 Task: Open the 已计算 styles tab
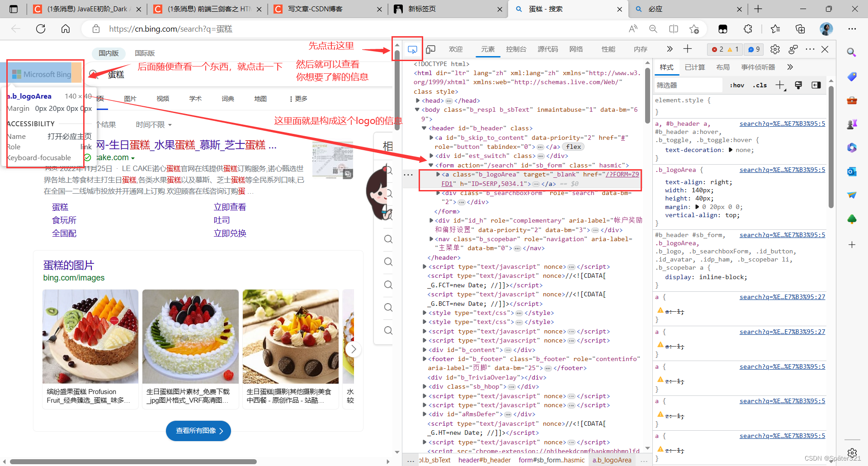pos(695,67)
